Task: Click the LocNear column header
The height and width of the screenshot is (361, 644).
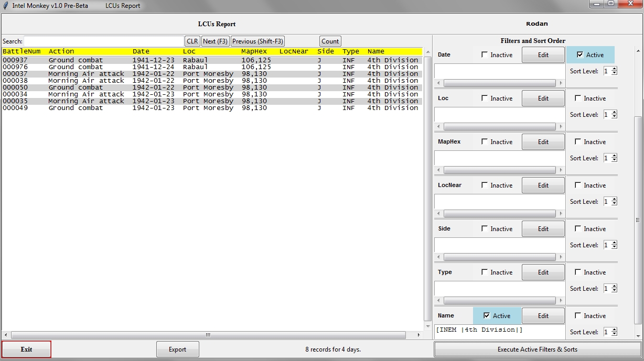Action: click(294, 51)
